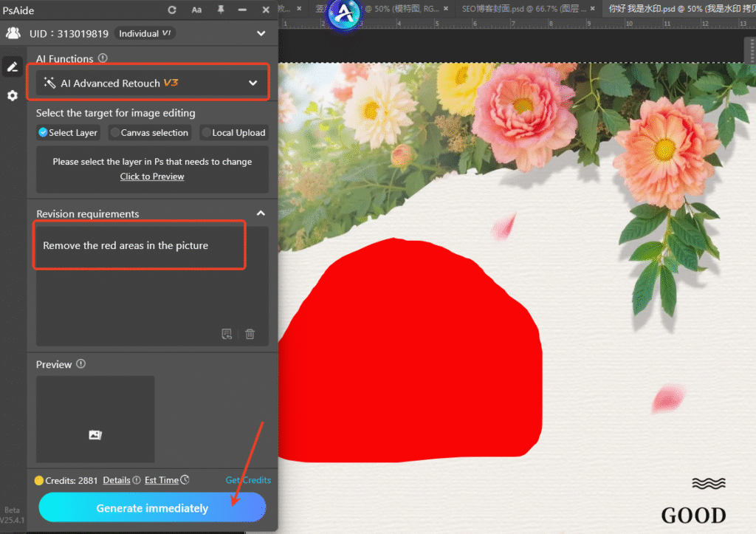Viewport: 756px width, 534px height.
Task: Click the trash icon under revision requirements
Action: (250, 334)
